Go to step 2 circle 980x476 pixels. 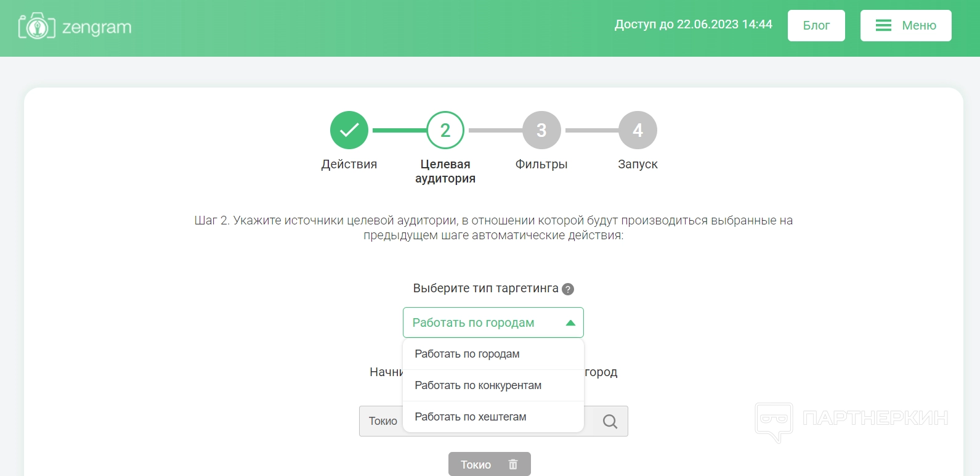[x=445, y=130]
